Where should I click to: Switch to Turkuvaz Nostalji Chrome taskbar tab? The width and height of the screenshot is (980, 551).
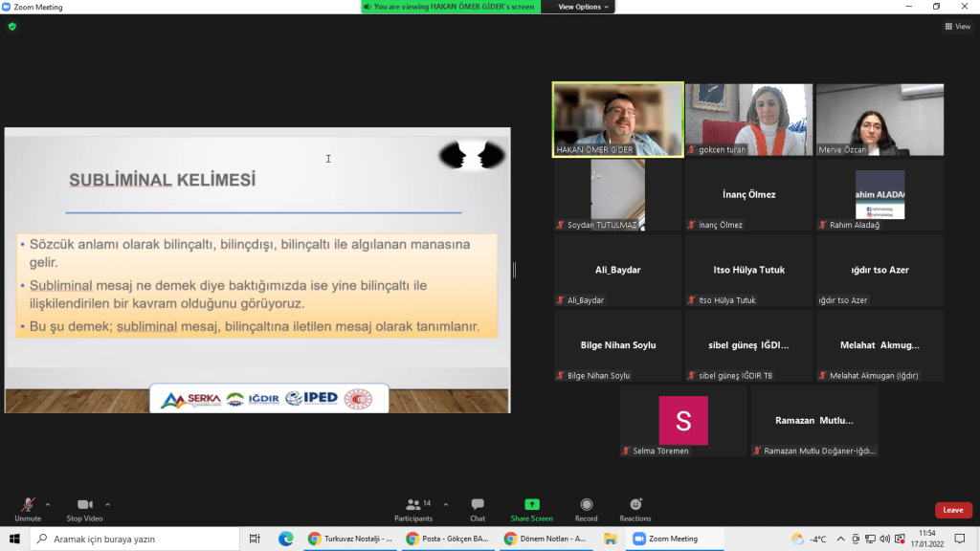350,539
